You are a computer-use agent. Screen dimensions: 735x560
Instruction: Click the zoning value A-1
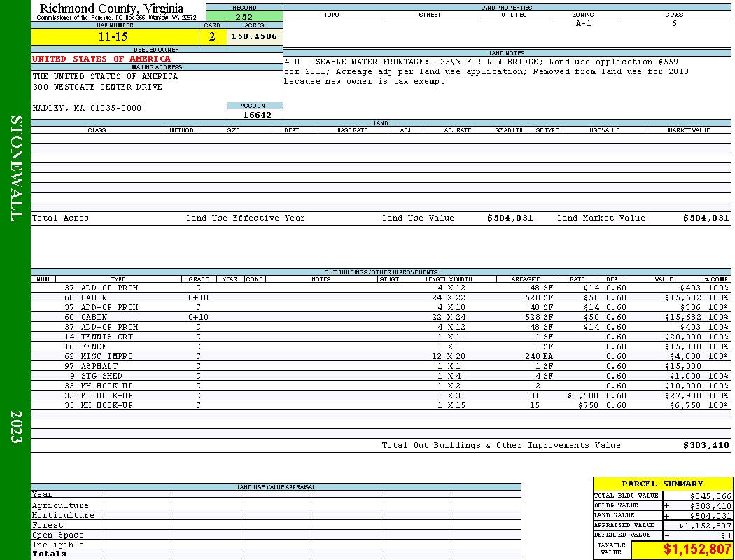[x=583, y=23]
